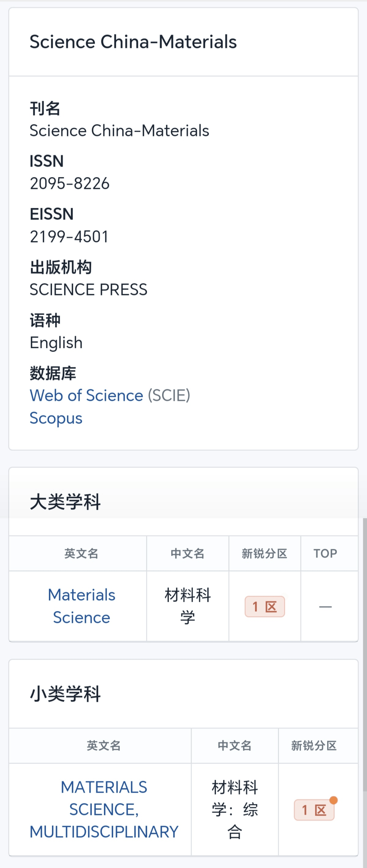The image size is (367, 868).
Task: Click the EISSN number 2199-4501
Action: [x=69, y=237]
